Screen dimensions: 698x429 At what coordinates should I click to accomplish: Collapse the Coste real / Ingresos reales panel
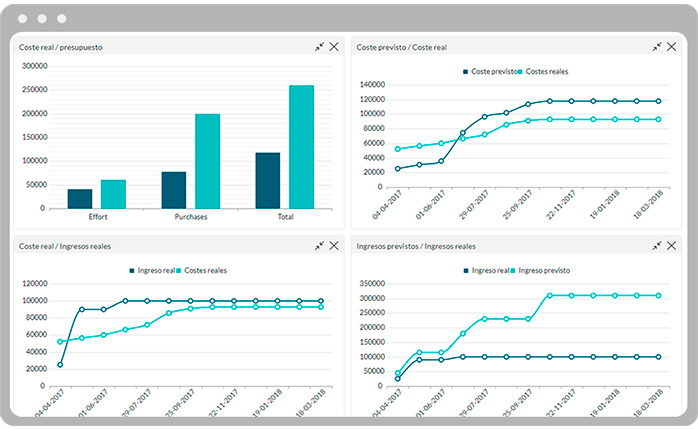(x=320, y=245)
